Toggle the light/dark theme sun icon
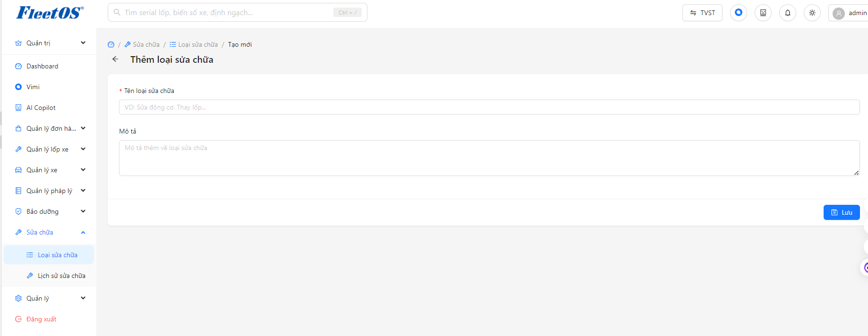 [812, 13]
